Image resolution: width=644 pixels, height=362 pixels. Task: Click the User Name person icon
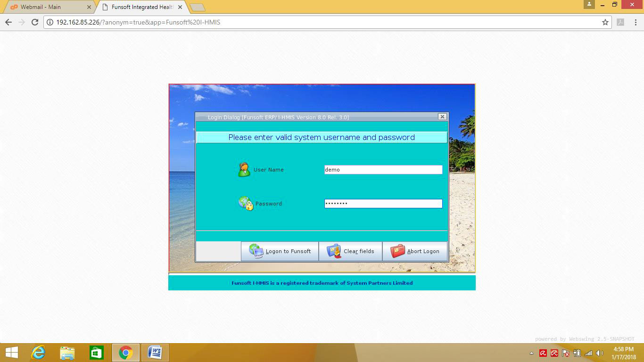point(244,170)
